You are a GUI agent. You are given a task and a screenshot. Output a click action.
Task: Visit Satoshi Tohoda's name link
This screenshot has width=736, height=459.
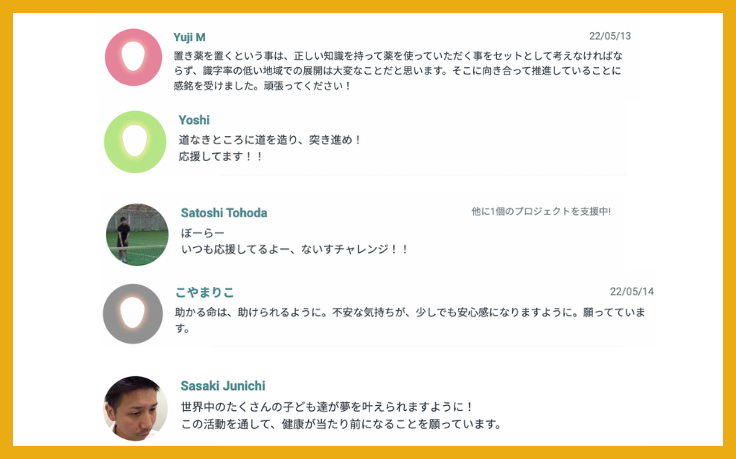click(x=224, y=213)
